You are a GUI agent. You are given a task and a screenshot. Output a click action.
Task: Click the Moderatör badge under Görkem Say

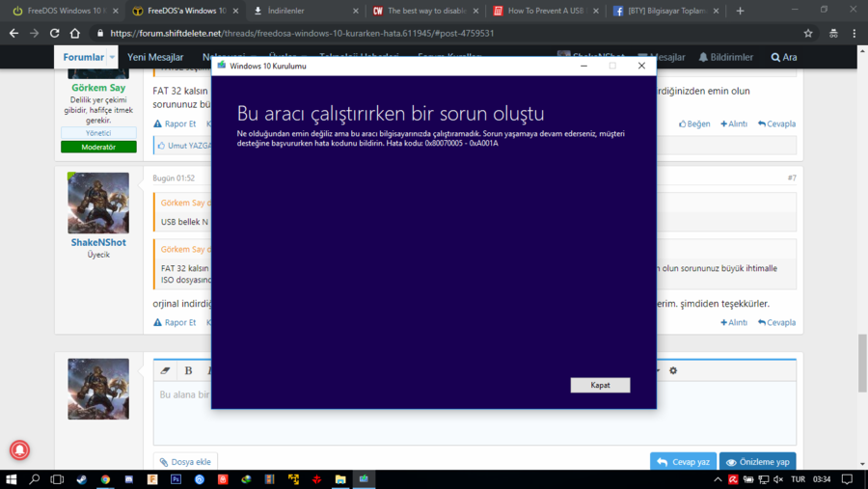[x=98, y=147]
